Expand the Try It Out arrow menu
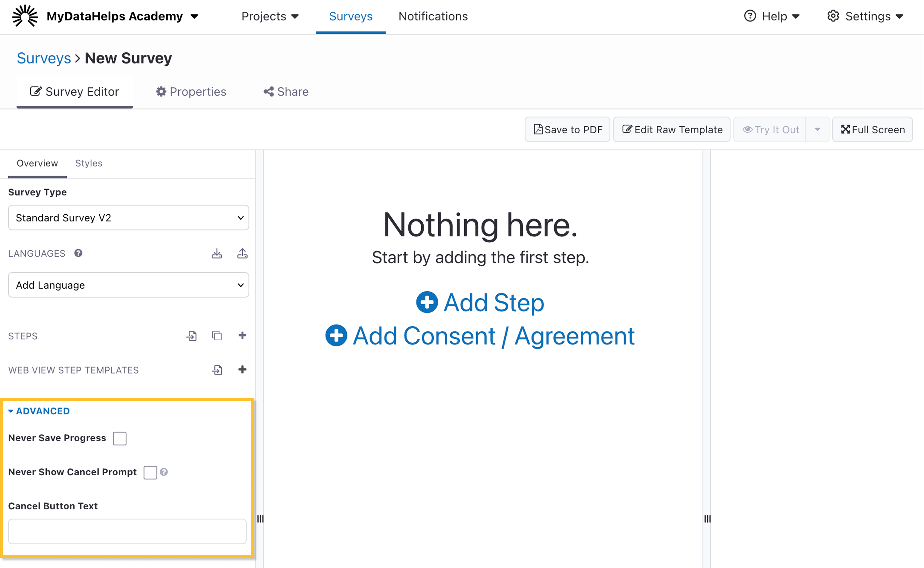Screen dimensions: 924x568 pos(817,130)
